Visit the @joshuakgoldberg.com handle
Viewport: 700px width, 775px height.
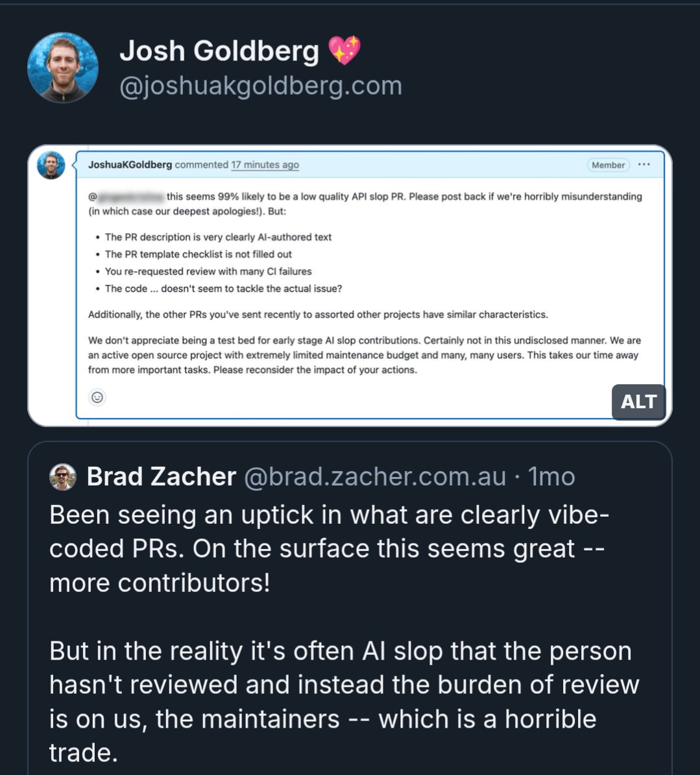point(261,85)
